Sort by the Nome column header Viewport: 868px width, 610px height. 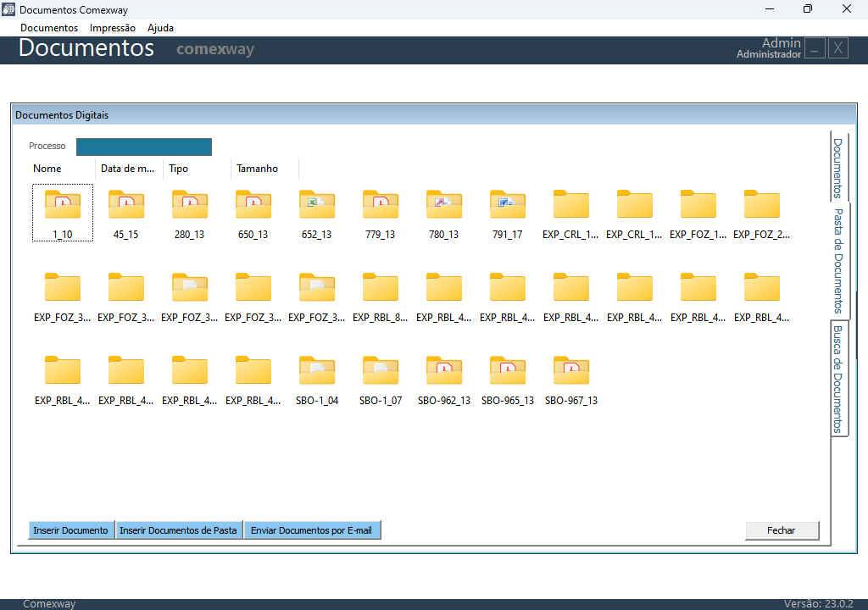coord(63,169)
